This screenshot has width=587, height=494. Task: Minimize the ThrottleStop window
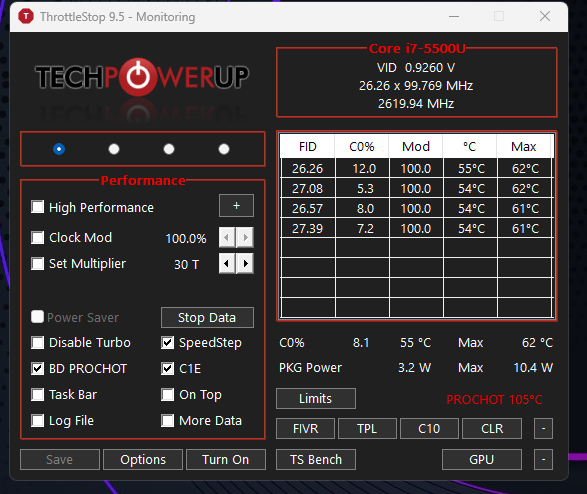(454, 16)
